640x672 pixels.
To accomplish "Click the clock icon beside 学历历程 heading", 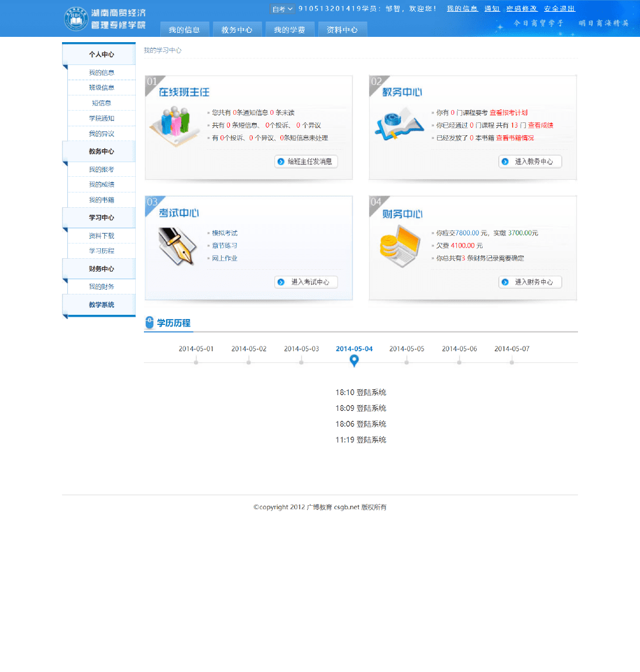I will pyautogui.click(x=150, y=321).
